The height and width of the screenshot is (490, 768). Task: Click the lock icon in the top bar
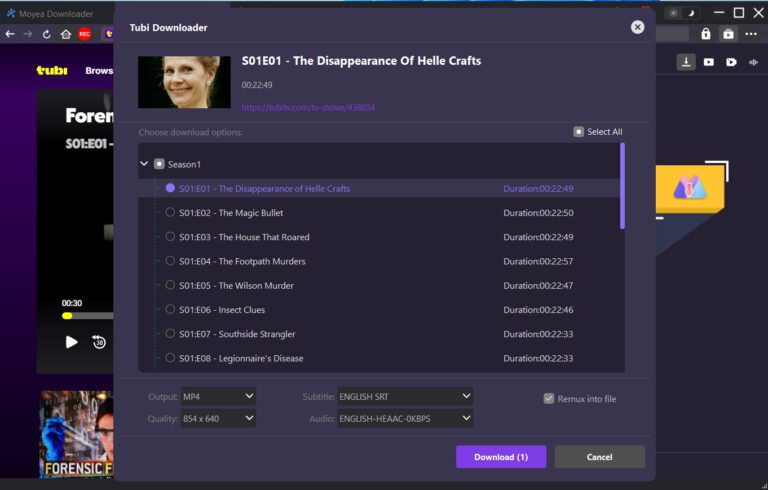pos(705,33)
